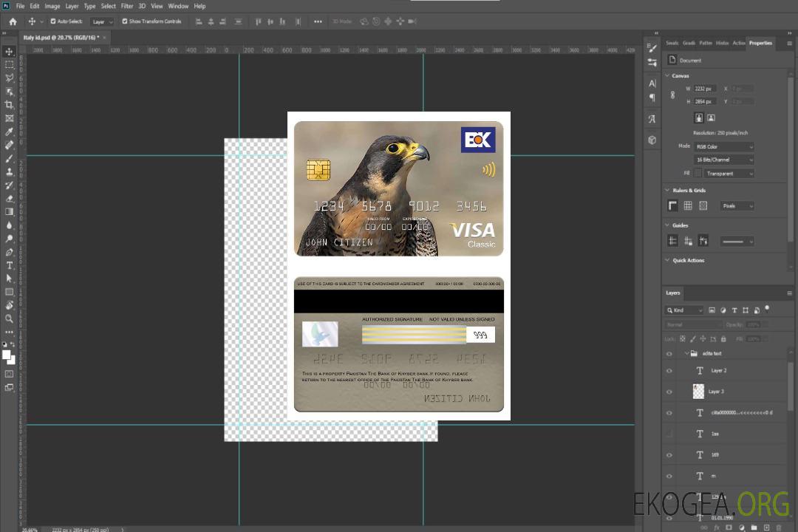Click delete layer trash button
This screenshot has height=532, width=798.
[x=779, y=528]
